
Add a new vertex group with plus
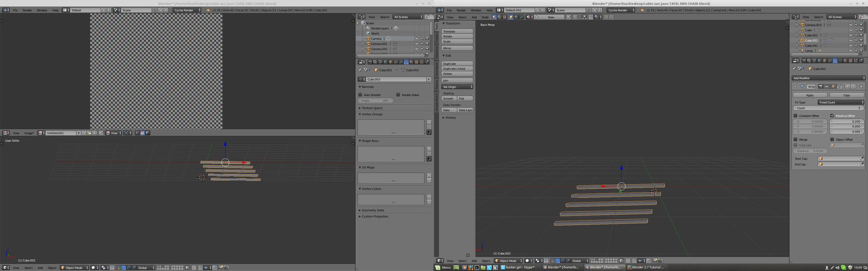click(x=429, y=122)
